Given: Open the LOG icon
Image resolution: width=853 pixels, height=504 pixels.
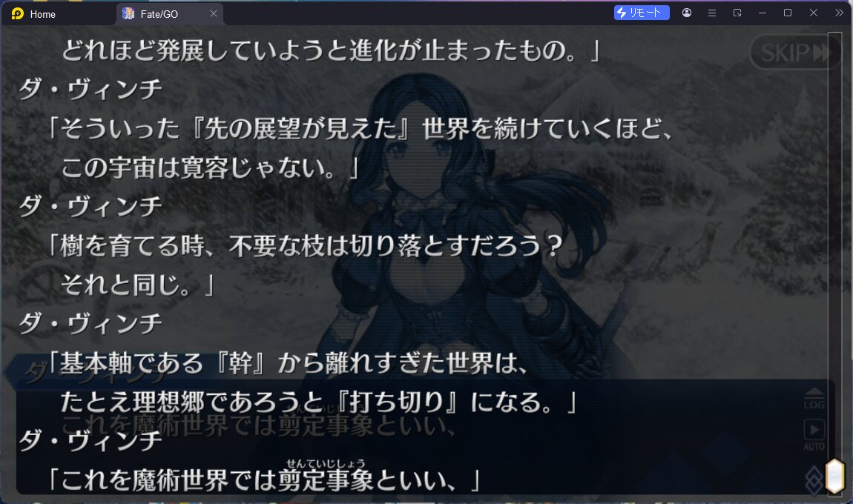Looking at the screenshot, I should click(814, 399).
